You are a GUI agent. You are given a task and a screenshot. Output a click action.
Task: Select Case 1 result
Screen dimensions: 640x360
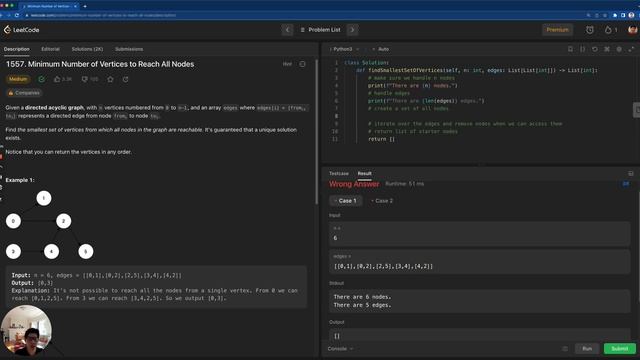pos(346,201)
